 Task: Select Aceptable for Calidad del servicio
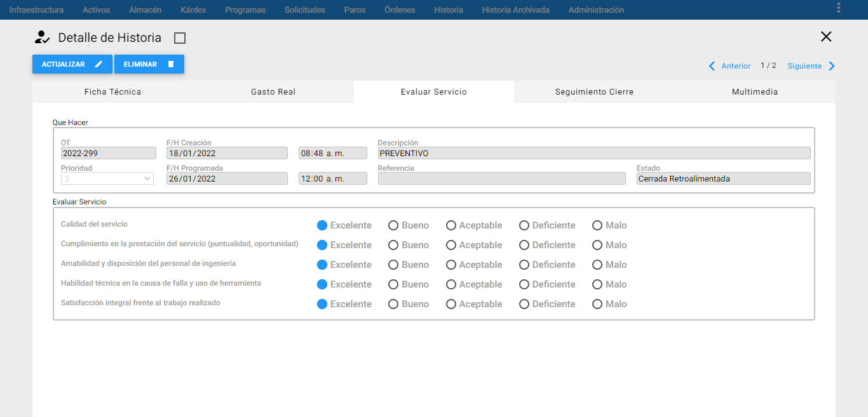point(451,225)
